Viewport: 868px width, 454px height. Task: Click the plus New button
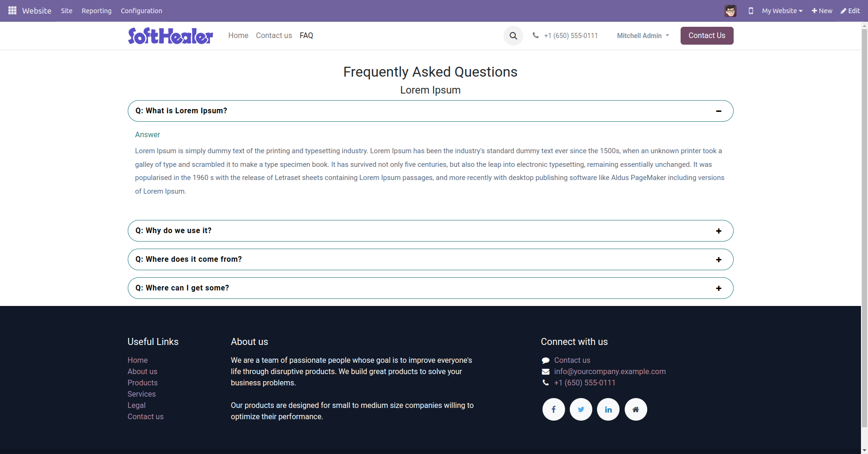(822, 11)
